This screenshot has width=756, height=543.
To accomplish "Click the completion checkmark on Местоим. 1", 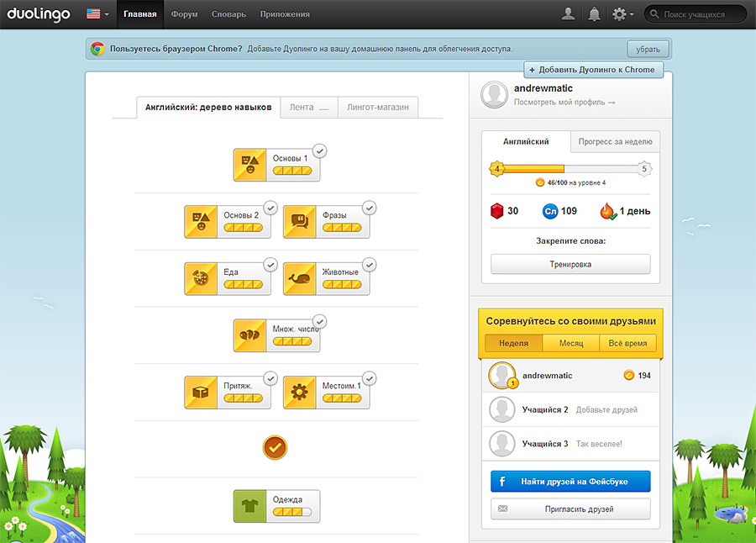I will pyautogui.click(x=370, y=378).
